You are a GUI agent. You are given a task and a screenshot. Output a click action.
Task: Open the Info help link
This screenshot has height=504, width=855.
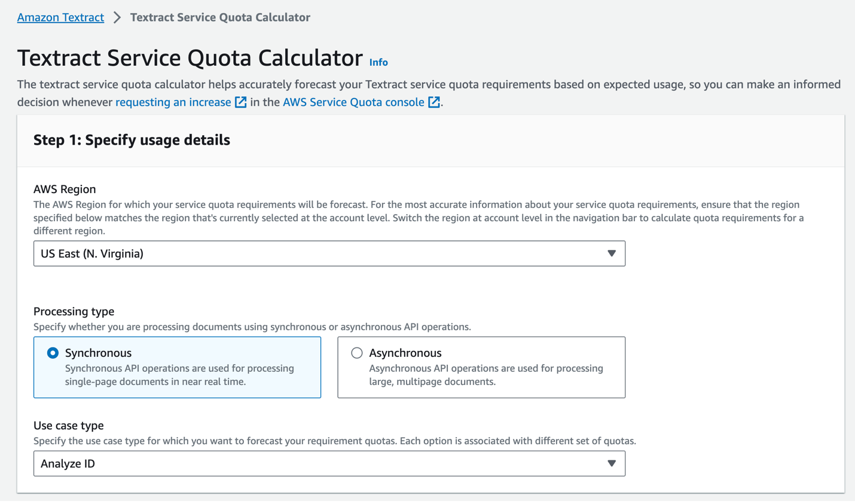[378, 62]
